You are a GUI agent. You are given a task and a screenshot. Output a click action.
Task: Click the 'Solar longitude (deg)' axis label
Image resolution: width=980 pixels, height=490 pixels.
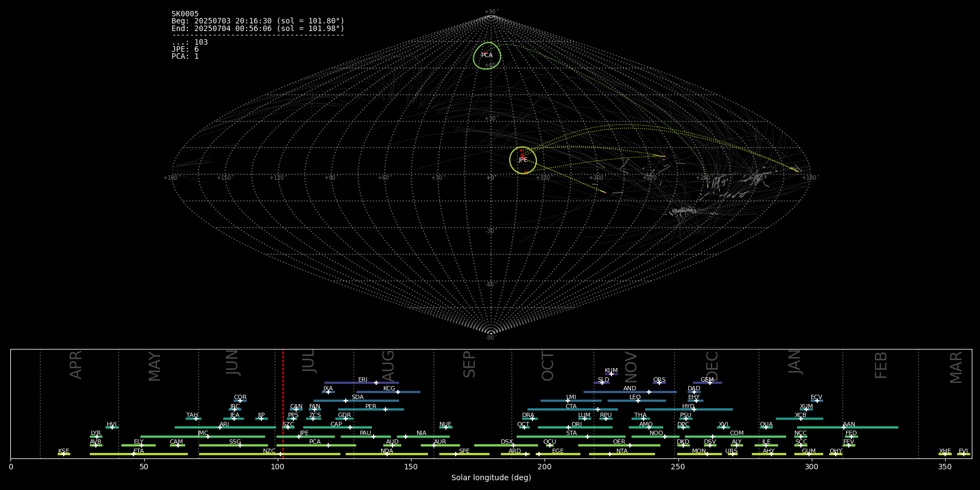pyautogui.click(x=491, y=478)
